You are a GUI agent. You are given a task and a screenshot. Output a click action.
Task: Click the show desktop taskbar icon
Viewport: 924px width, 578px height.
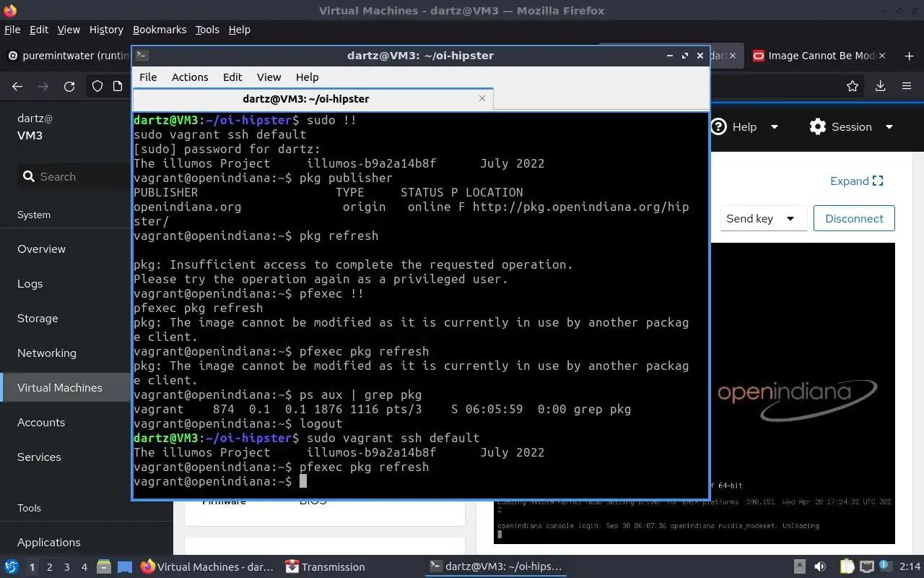[125, 566]
